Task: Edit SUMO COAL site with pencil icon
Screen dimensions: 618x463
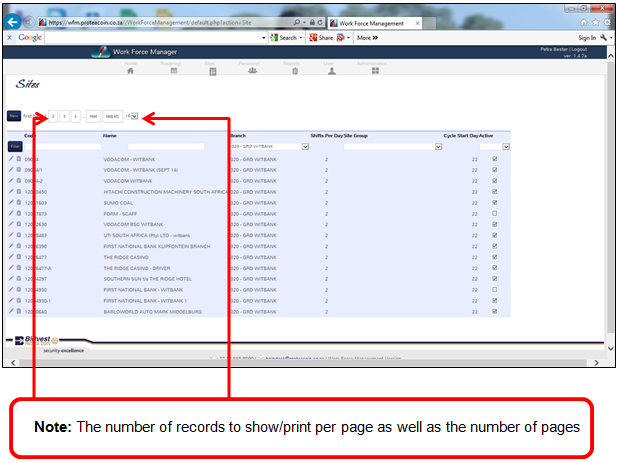Action: (11, 203)
